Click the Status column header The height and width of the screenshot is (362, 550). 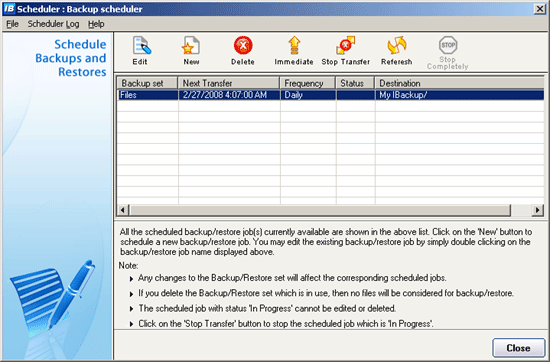(355, 83)
